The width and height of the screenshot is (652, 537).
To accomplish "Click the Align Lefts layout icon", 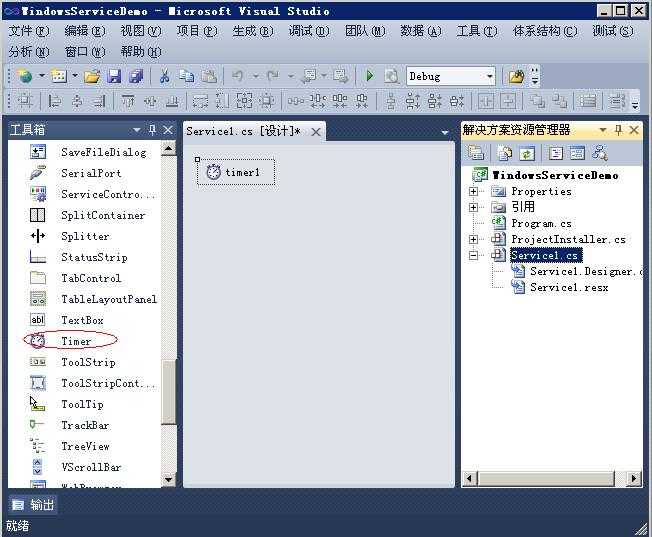I will [x=54, y=101].
